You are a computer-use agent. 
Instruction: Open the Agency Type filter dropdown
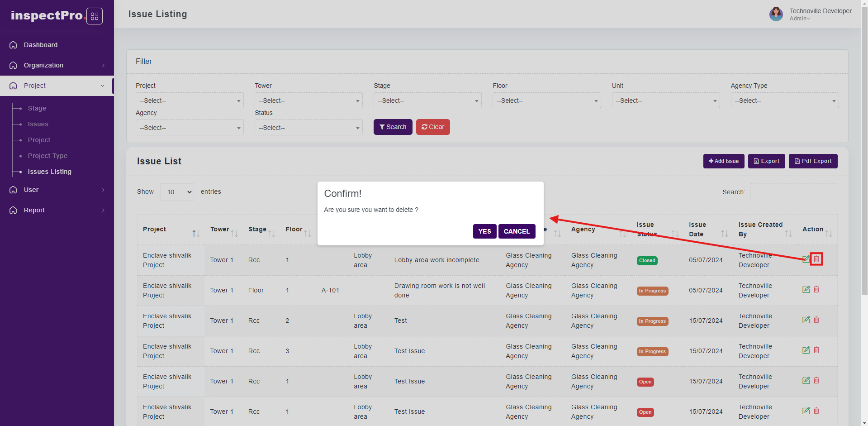[x=784, y=101]
